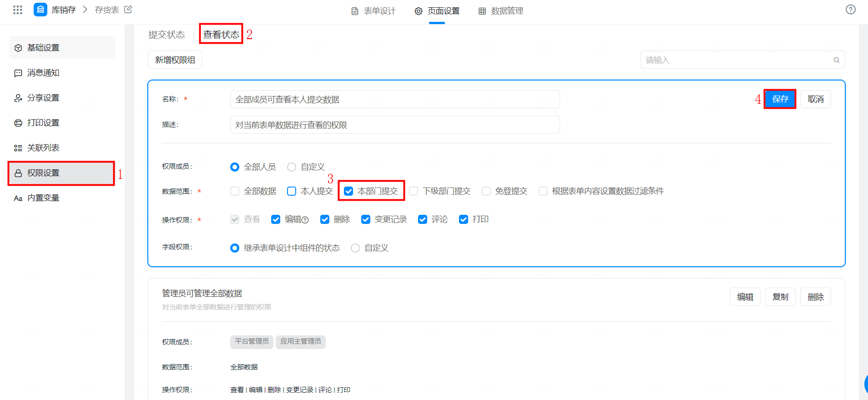Click 删除 for 管理员可管理全部数据 group

point(816,297)
